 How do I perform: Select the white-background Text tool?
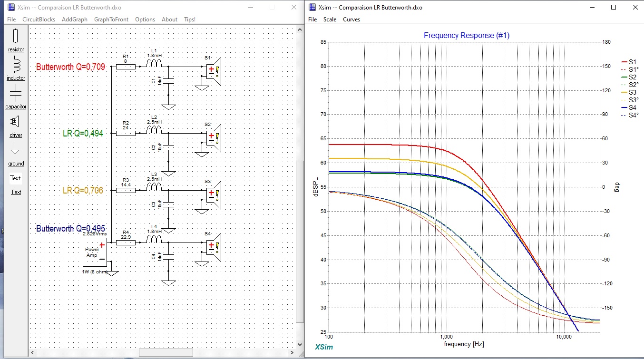[16, 178]
